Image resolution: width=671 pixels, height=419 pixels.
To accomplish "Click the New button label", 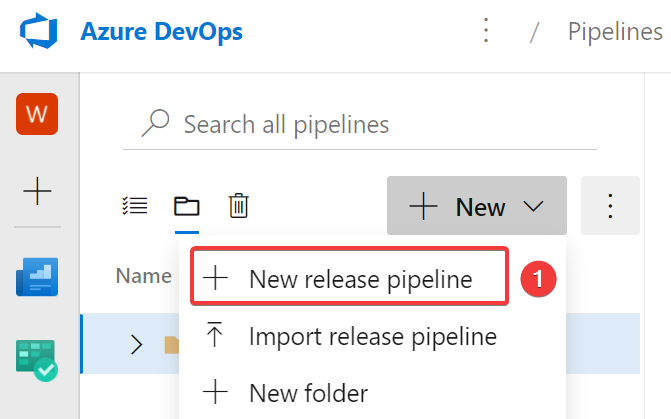I will tap(479, 207).
